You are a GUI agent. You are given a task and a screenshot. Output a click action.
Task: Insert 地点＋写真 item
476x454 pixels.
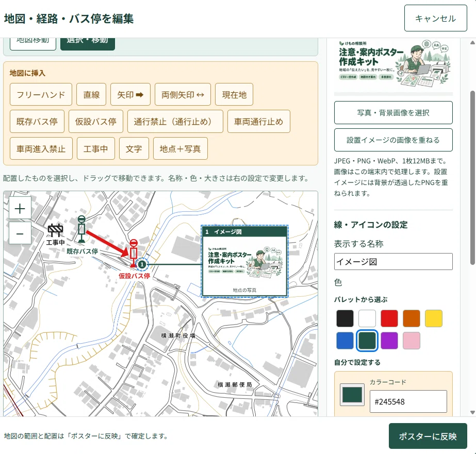[x=180, y=148]
